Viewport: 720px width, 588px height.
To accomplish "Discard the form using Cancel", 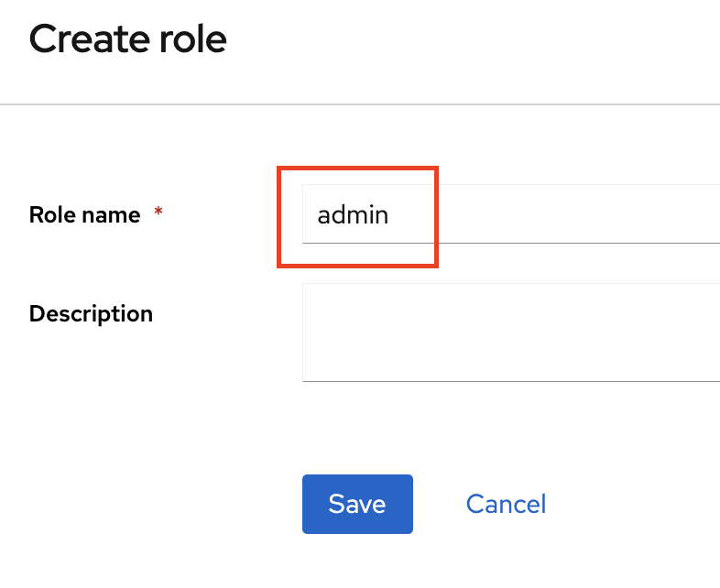I will tap(506, 504).
